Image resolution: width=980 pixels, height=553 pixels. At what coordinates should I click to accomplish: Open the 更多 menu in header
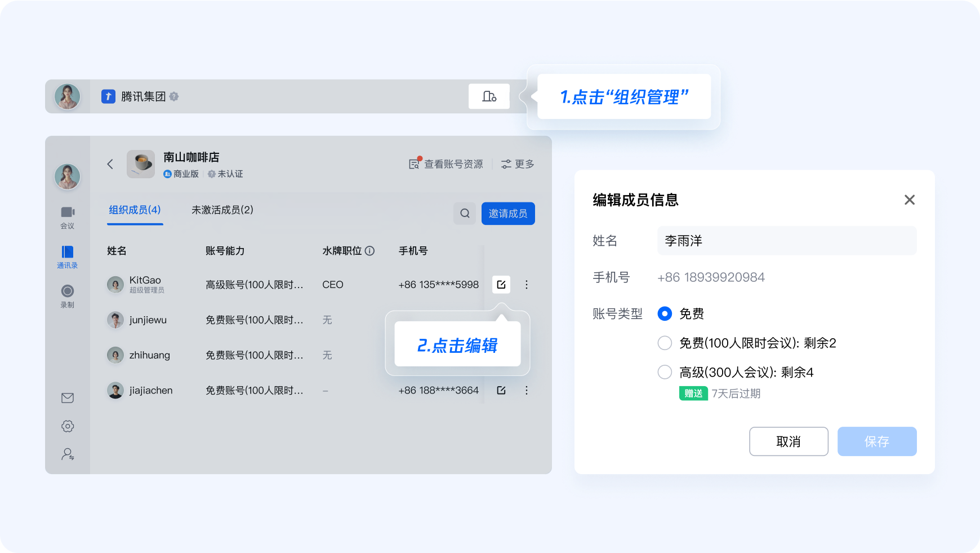coord(518,164)
